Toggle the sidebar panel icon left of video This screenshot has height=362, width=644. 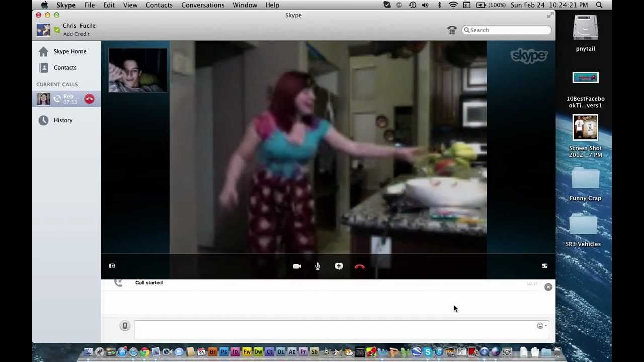[x=112, y=266]
